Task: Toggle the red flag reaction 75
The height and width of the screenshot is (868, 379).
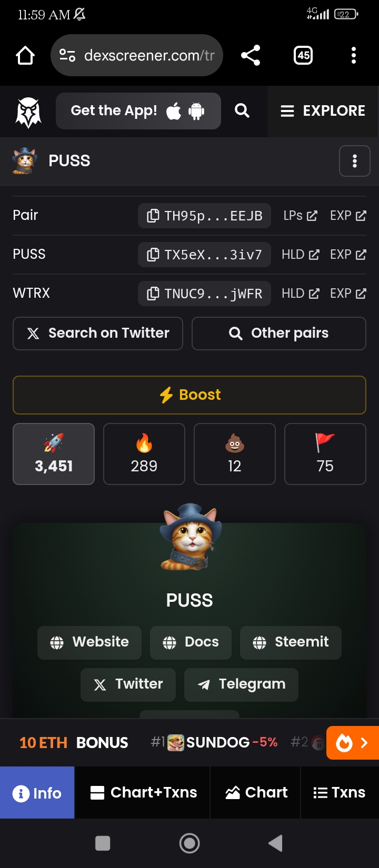Action: click(x=325, y=454)
